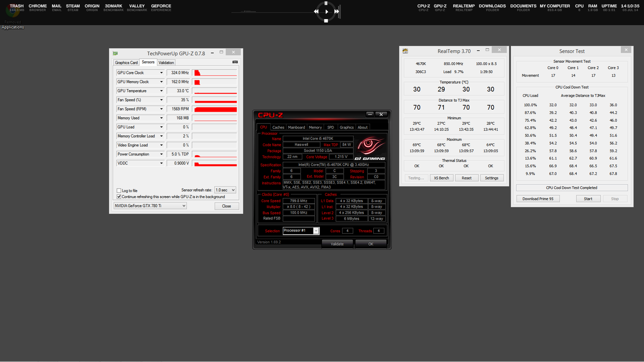Viewport: 644px width, 362px height.
Task: Open the Steam launcher shortcut
Action: [x=73, y=8]
